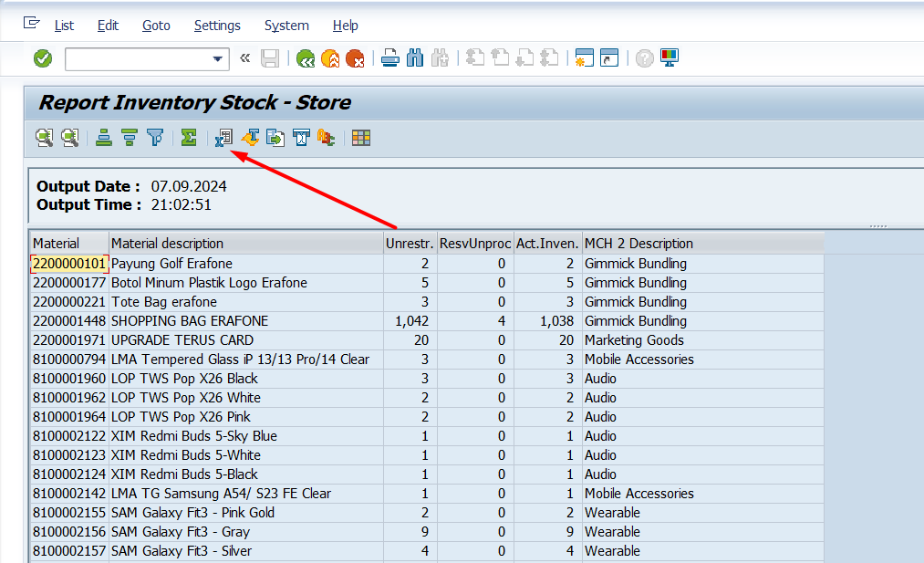Collapse the command field with chevron arrows

(244, 58)
